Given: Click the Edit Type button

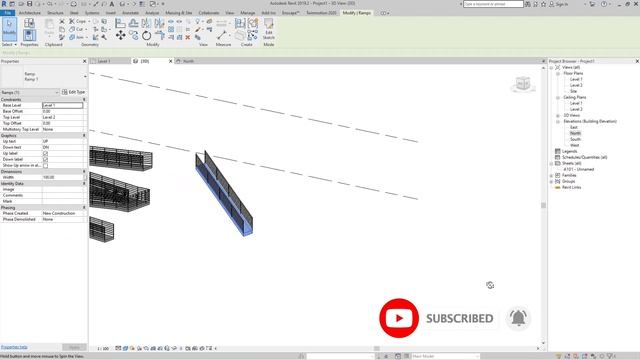Looking at the screenshot, I should (73, 92).
